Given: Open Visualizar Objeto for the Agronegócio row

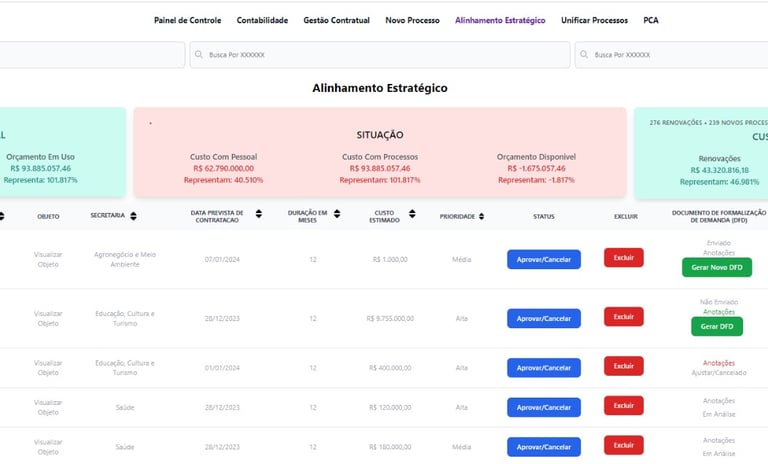Looking at the screenshot, I should pos(48,260).
